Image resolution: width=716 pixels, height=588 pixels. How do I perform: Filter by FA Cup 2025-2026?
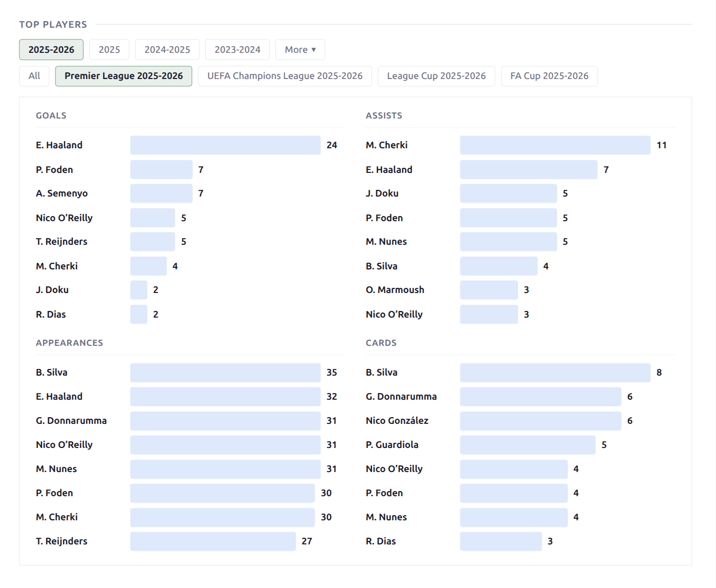click(x=549, y=76)
